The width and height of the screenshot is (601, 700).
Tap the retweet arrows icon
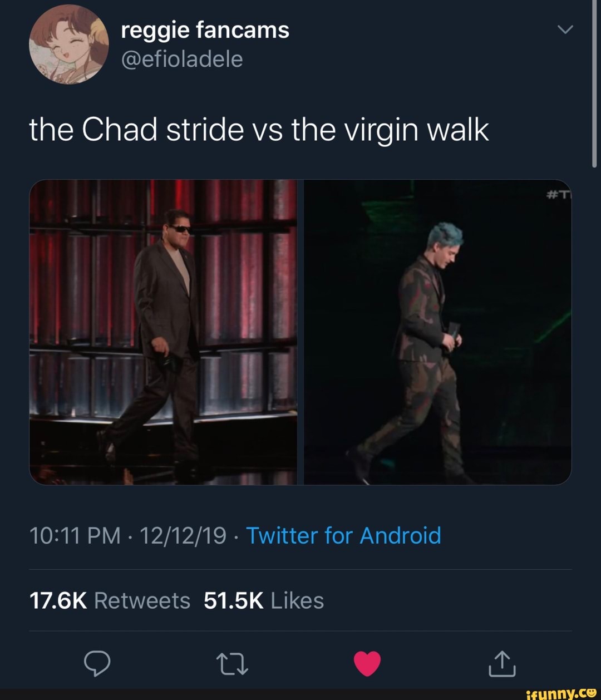pyautogui.click(x=231, y=664)
